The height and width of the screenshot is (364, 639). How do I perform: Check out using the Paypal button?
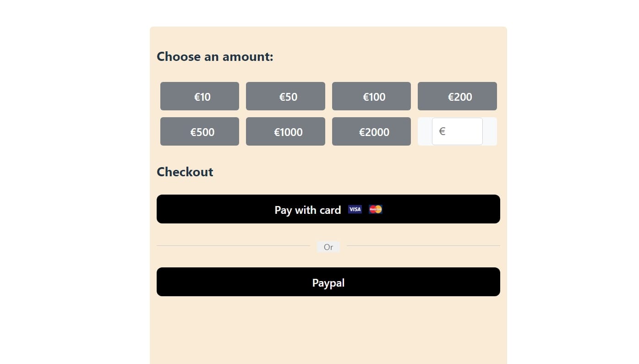(328, 282)
